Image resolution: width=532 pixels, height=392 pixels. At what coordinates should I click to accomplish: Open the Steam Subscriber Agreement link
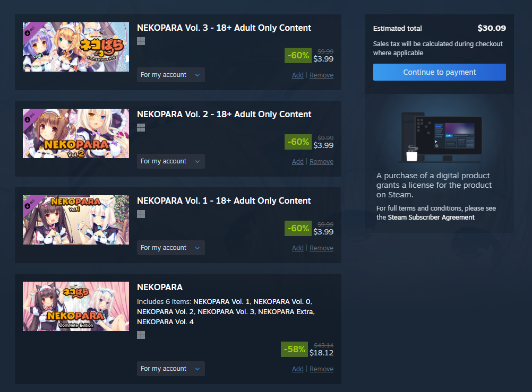tap(431, 217)
